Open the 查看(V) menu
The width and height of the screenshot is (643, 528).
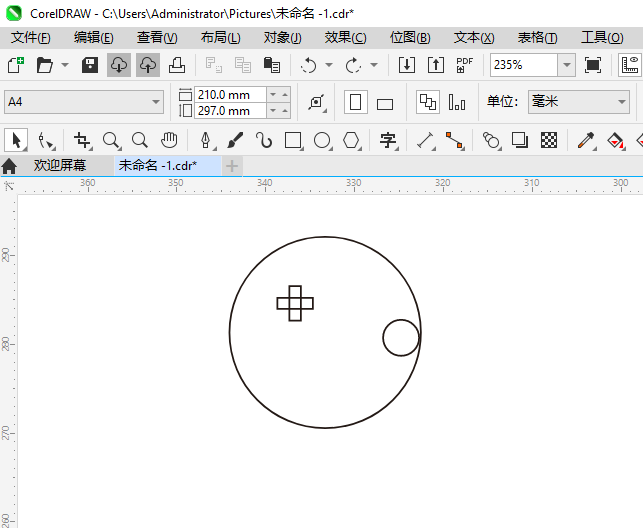click(157, 38)
